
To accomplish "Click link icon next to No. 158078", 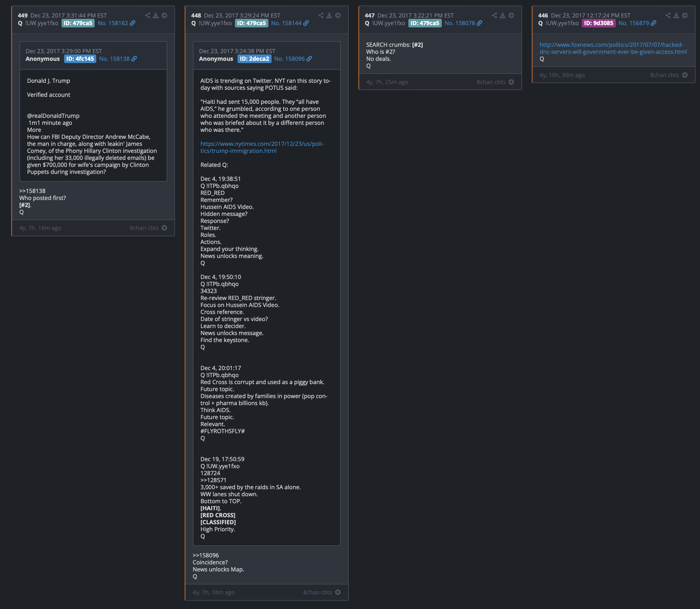I will 480,23.
